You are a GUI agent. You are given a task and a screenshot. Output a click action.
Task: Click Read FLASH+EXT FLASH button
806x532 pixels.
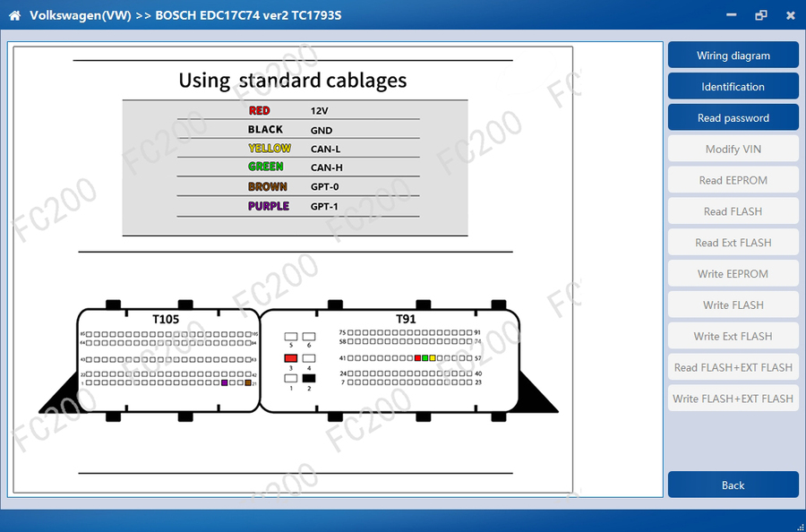733,367
